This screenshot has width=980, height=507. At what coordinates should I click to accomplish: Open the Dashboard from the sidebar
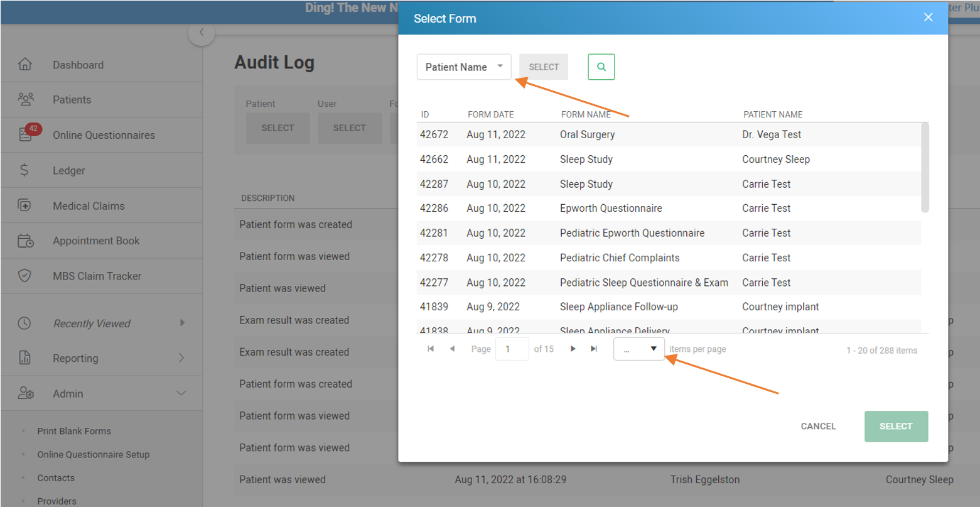pyautogui.click(x=78, y=64)
